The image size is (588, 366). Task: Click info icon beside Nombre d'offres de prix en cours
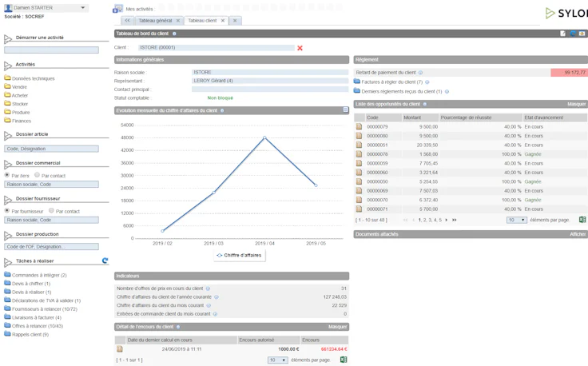click(209, 288)
